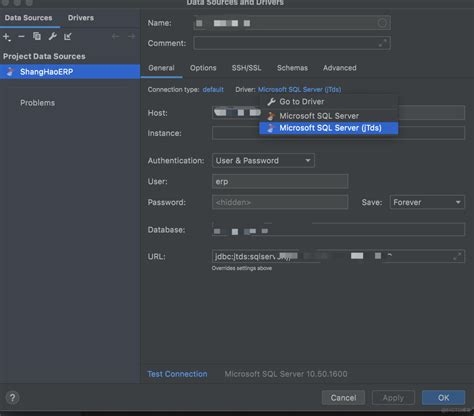474x416 pixels.
Task: Click into the Database field
Action: click(338, 230)
